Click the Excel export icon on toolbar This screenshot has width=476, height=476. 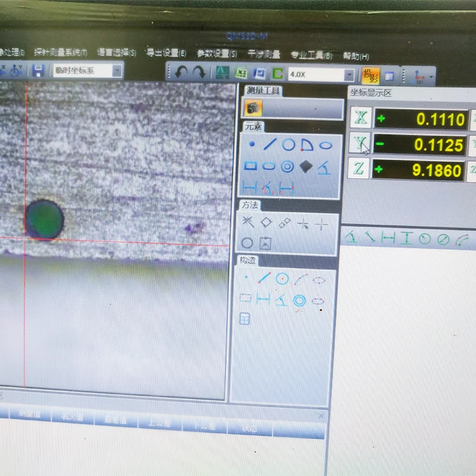point(241,73)
